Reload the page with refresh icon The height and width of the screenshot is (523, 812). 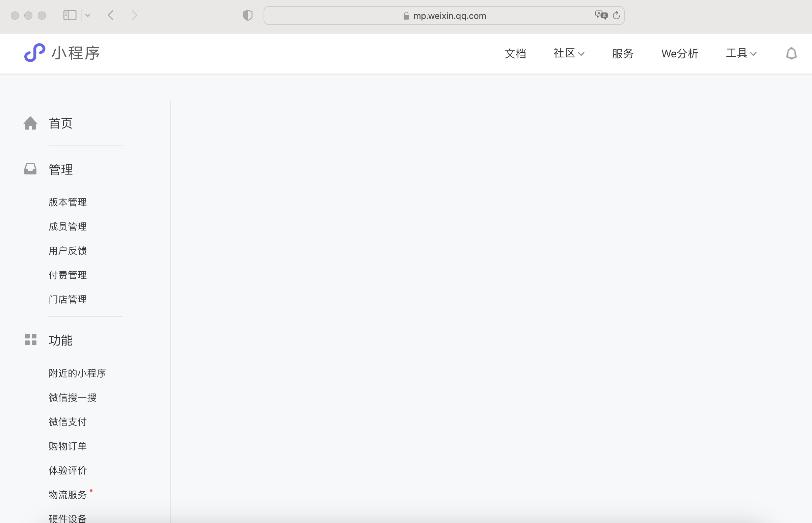pyautogui.click(x=616, y=15)
